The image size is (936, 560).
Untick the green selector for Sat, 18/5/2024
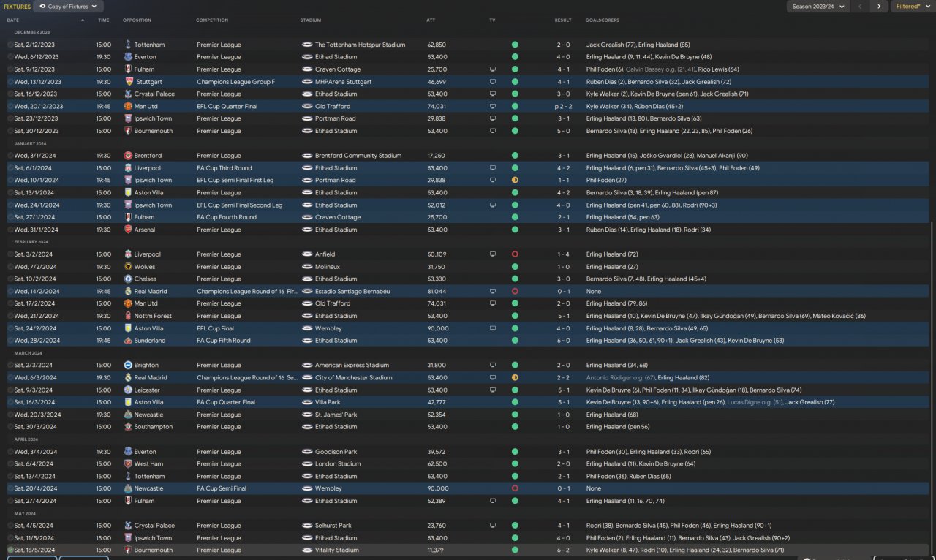pyautogui.click(x=10, y=550)
